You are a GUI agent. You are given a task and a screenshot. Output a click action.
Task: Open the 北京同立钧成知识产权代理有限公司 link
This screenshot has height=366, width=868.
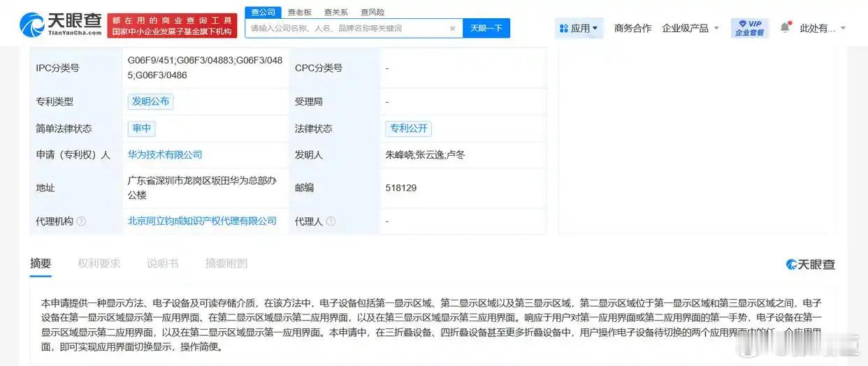point(202,221)
